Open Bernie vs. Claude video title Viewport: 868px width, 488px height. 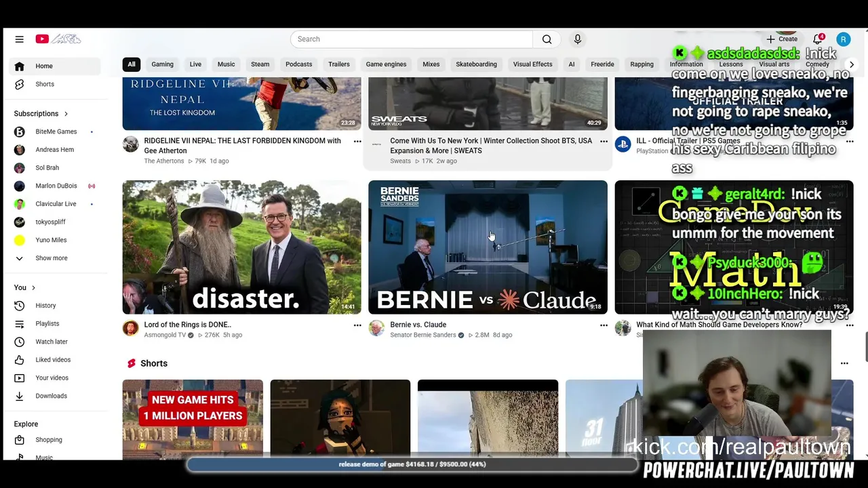click(x=418, y=325)
